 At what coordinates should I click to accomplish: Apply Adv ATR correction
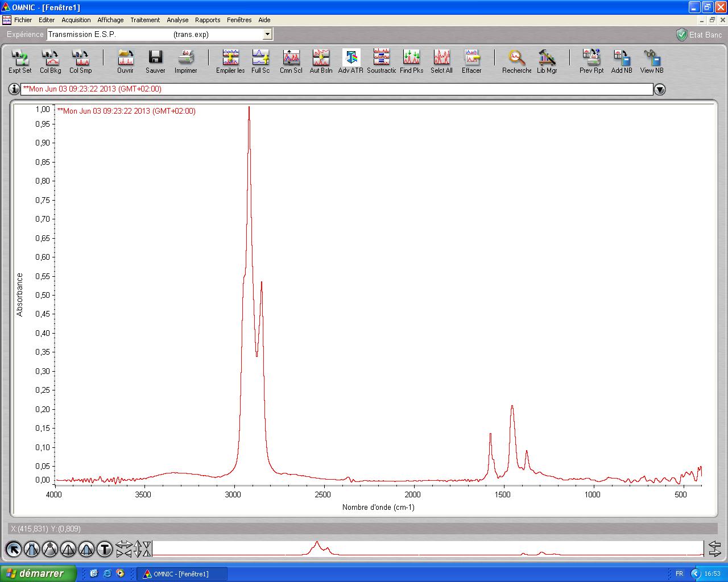351,61
